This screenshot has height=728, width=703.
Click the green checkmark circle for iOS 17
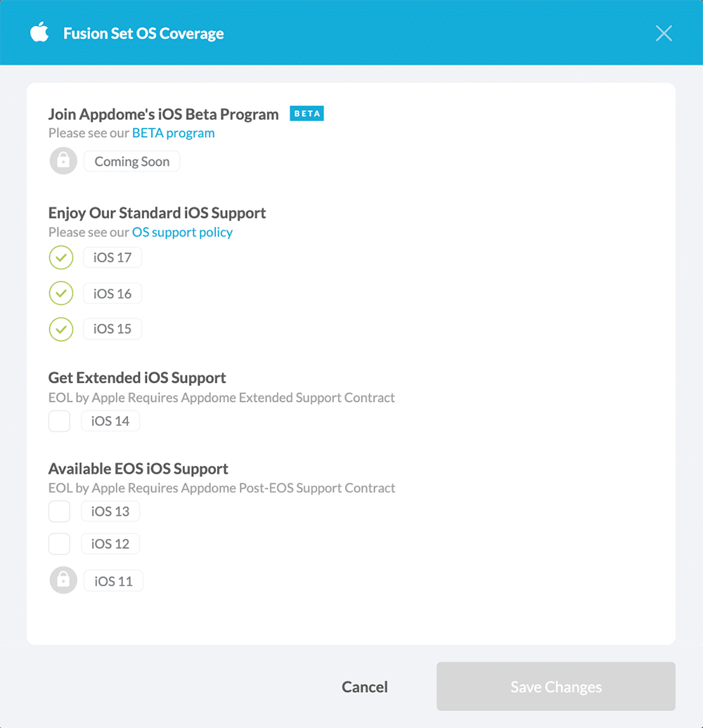click(60, 257)
